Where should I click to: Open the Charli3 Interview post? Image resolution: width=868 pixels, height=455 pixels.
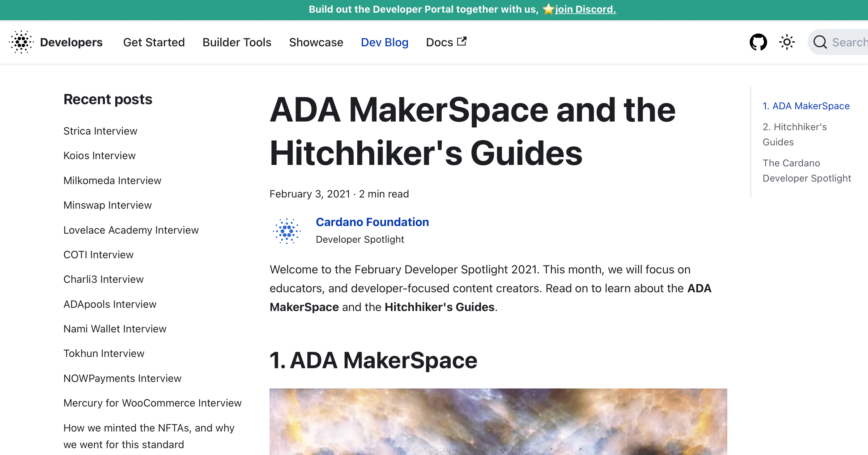pyautogui.click(x=103, y=279)
